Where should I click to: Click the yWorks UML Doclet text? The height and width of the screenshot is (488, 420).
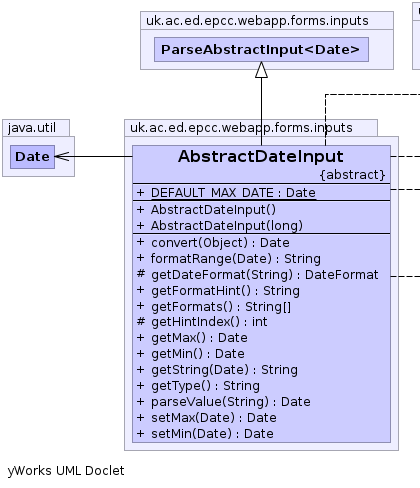coord(66,471)
